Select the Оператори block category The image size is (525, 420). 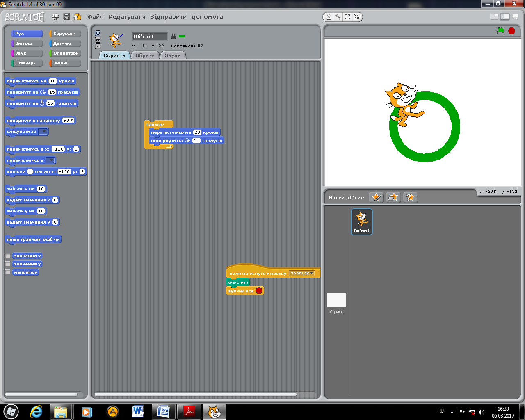65,53
